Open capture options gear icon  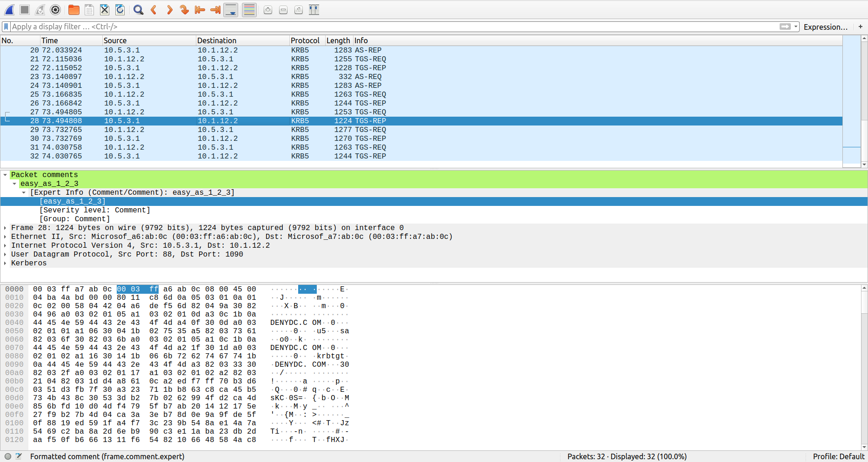55,10
